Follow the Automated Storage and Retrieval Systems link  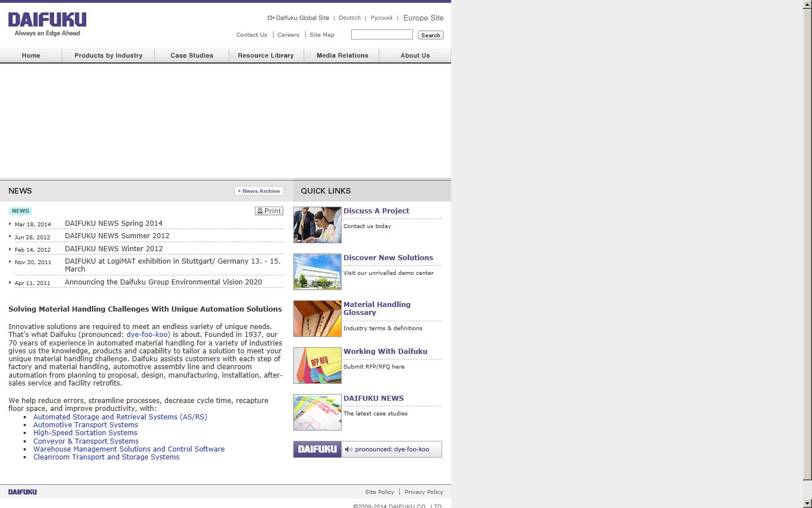[x=120, y=417]
